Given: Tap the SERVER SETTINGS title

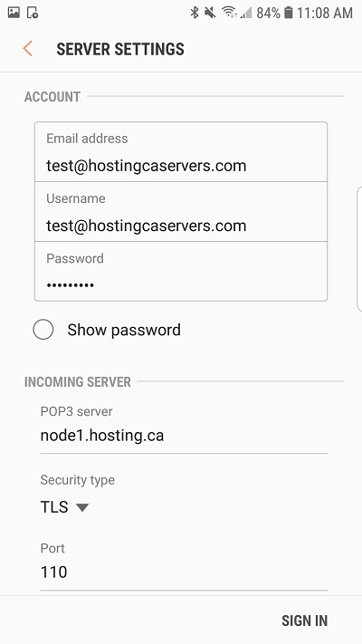Looking at the screenshot, I should tap(120, 49).
